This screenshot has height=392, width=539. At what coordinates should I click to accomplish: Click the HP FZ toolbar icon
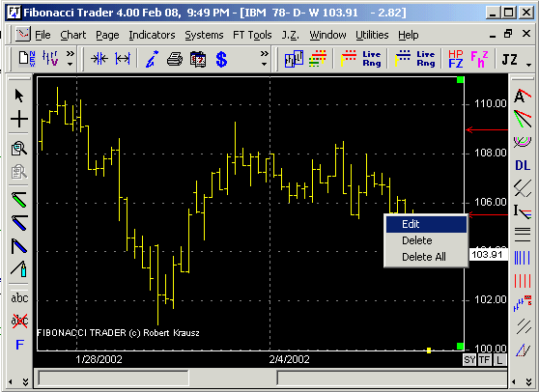click(456, 59)
